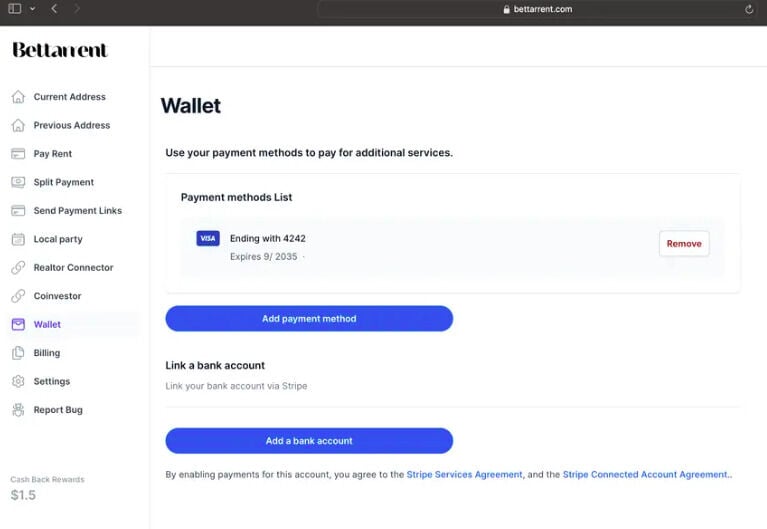The height and width of the screenshot is (529, 767).
Task: Reload the page with refresh icon
Action: click(749, 9)
